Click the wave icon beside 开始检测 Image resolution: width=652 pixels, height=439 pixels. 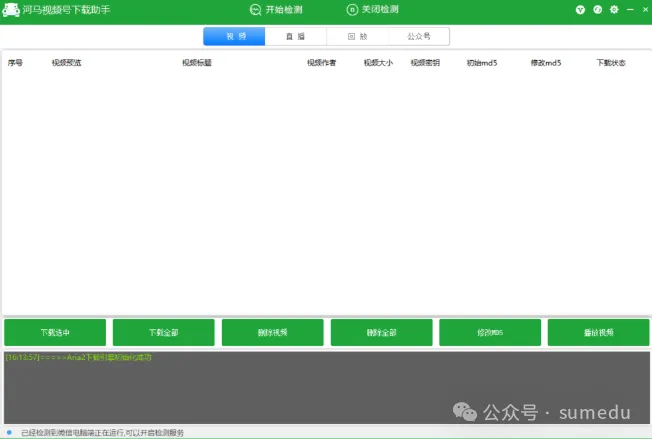255,10
